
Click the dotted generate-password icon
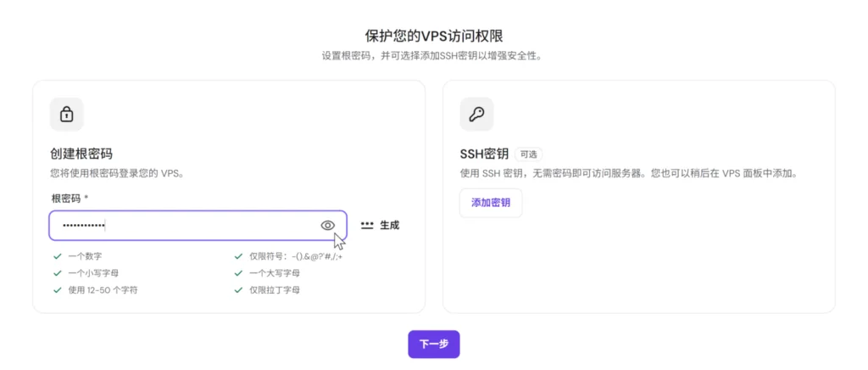point(367,226)
